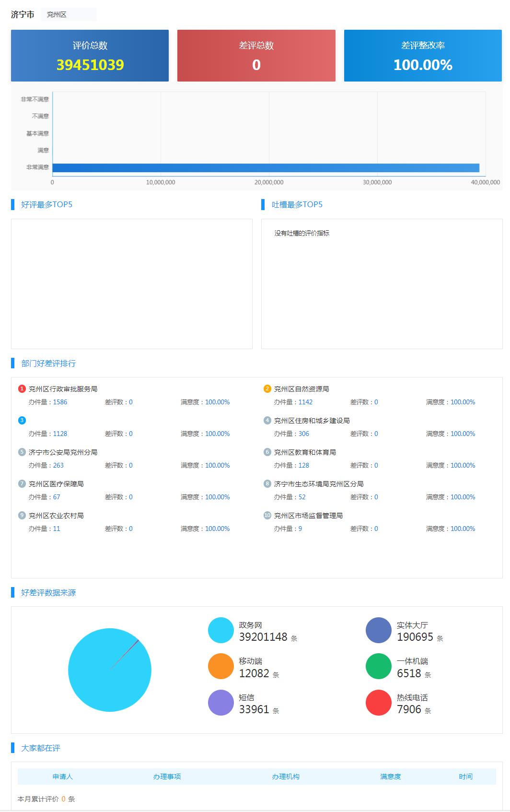This screenshot has width=510, height=812.
Task: Click the purple 短信 circle icon
Action: 220,703
